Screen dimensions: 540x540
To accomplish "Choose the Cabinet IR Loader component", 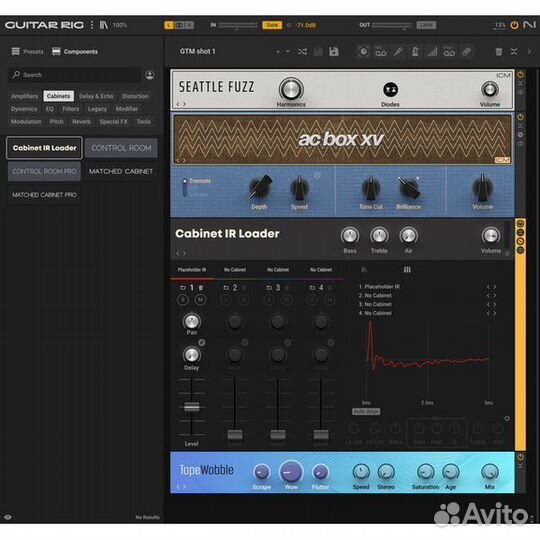I will pyautogui.click(x=44, y=148).
